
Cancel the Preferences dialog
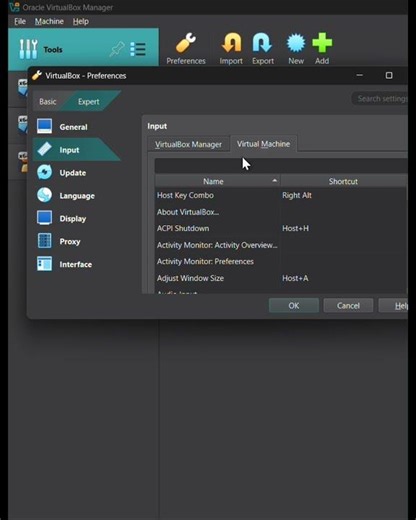pos(348,306)
